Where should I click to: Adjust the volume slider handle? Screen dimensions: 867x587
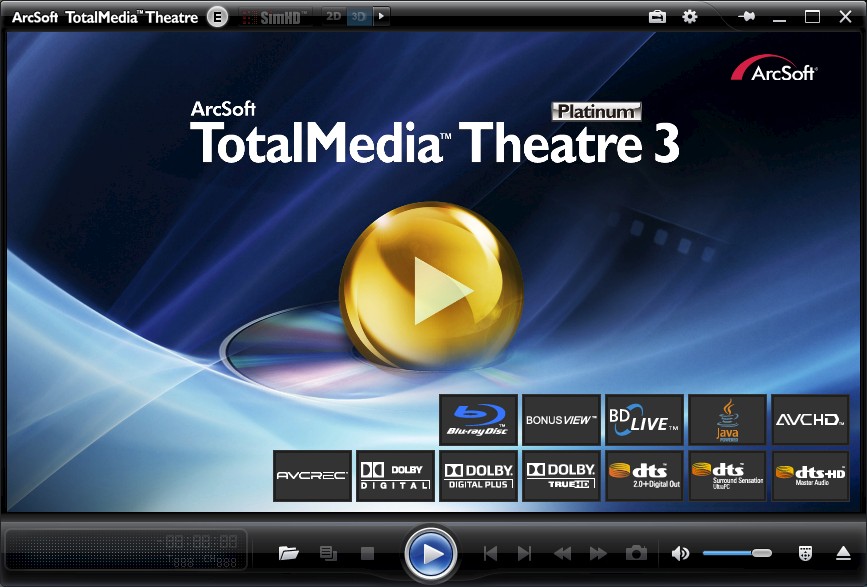coord(761,553)
